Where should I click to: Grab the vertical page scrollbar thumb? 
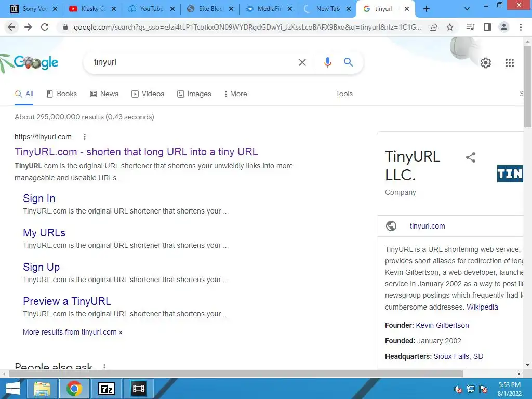[x=527, y=87]
